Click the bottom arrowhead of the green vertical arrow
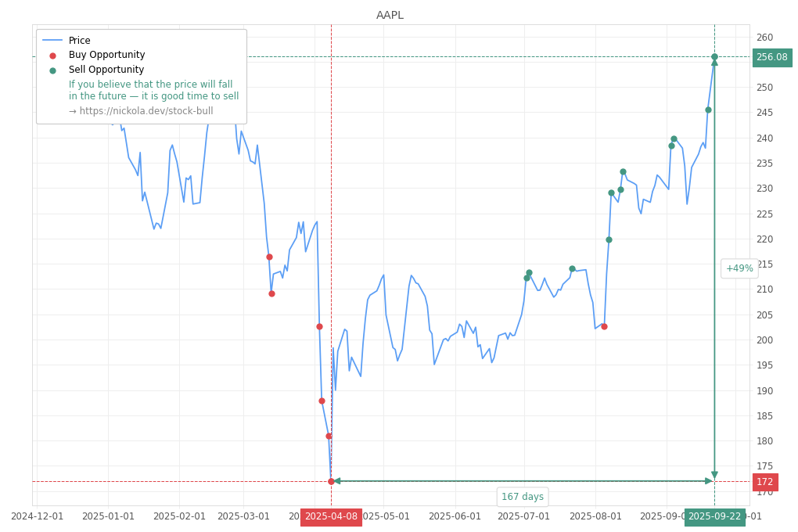This screenshot has width=798, height=532. pos(714,475)
